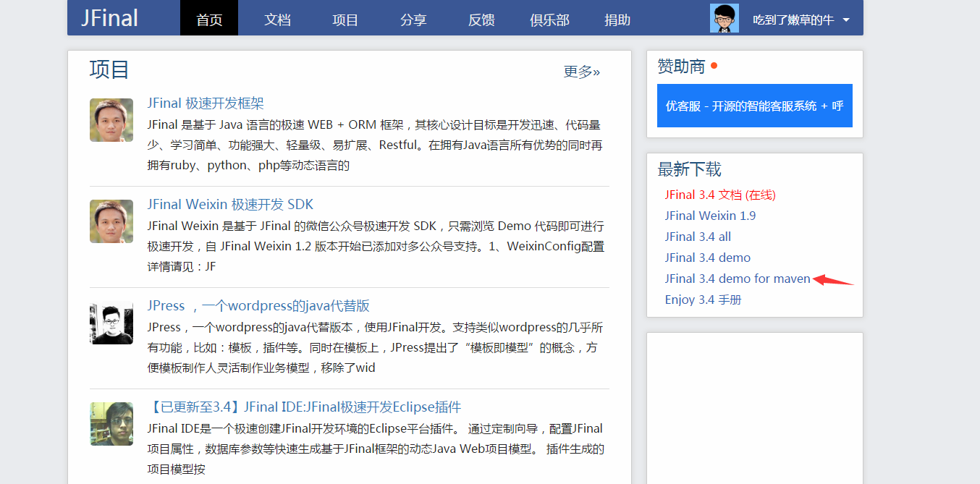Click JFinal Weixin description paragraph

point(376,246)
